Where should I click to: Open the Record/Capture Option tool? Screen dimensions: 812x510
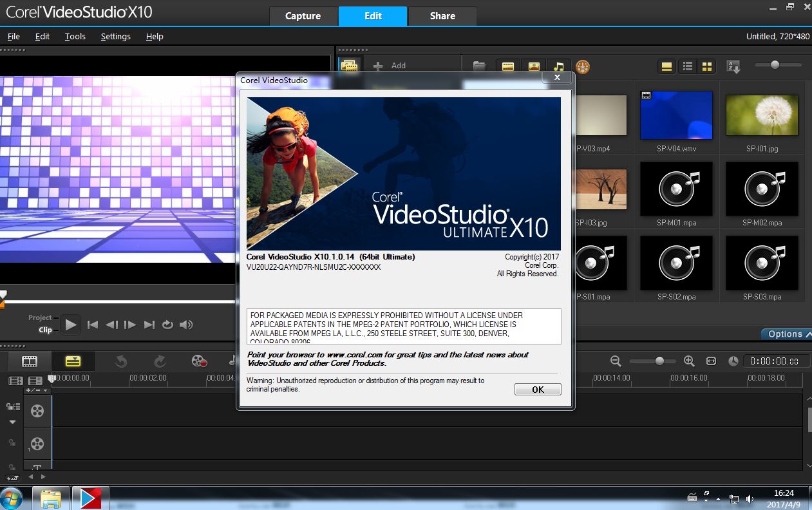click(x=199, y=361)
